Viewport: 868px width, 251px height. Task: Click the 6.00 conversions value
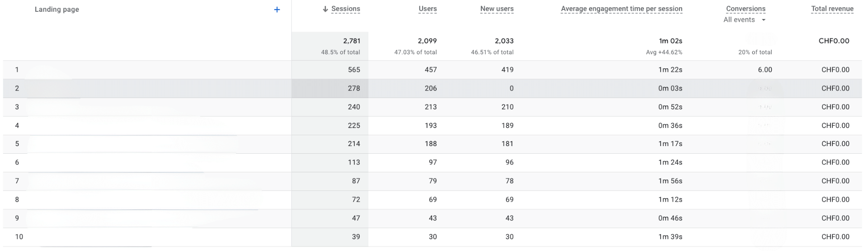765,70
